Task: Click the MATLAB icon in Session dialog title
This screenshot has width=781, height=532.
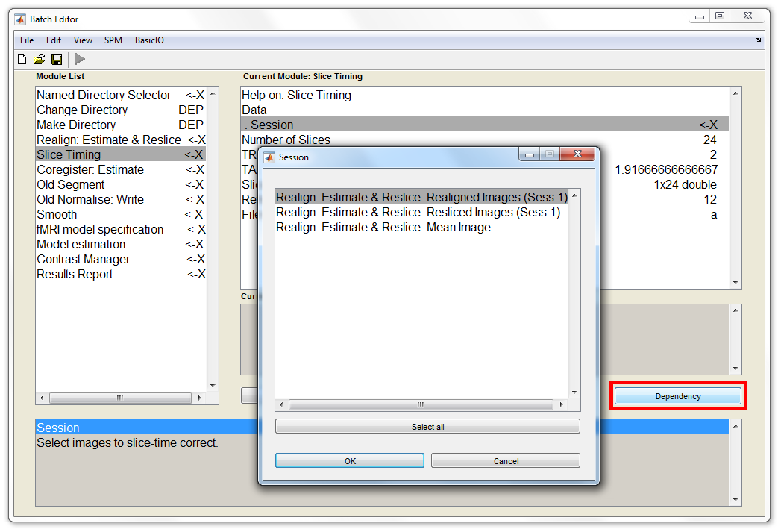Action: tap(269, 157)
